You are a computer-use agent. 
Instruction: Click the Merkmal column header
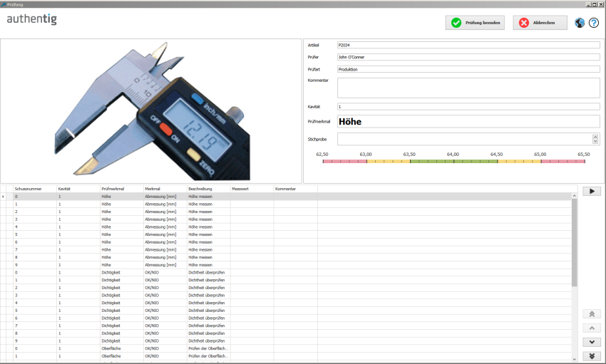coord(165,189)
